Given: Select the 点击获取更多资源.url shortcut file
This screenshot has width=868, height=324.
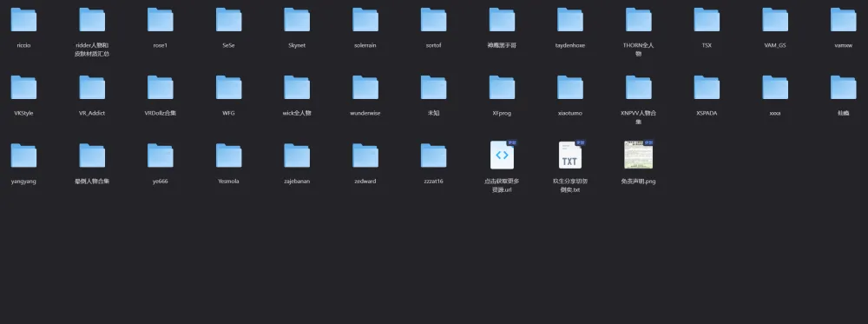Looking at the screenshot, I should pos(502,155).
